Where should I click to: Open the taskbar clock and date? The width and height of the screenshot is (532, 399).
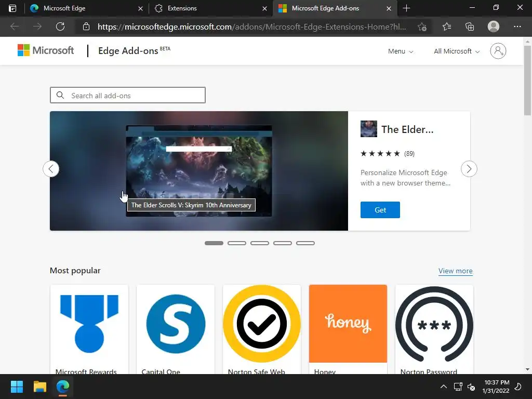(x=496, y=387)
